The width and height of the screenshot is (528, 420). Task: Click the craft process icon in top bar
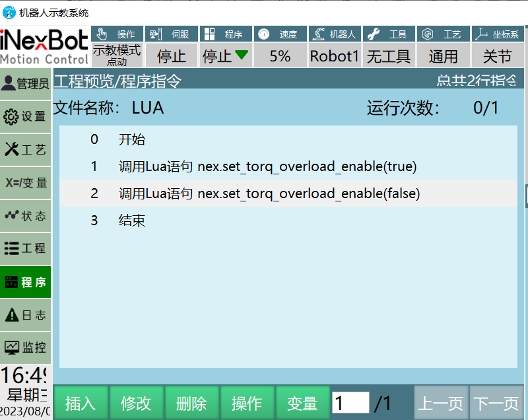(x=428, y=34)
